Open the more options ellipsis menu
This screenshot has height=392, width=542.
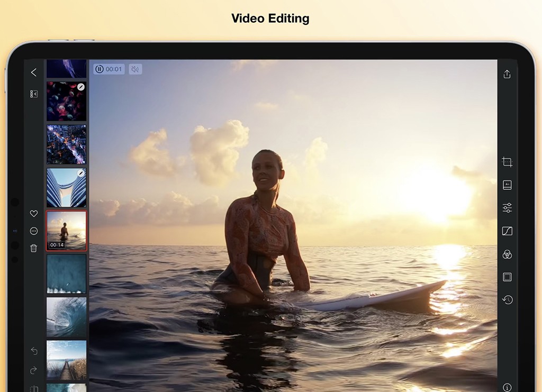tap(33, 231)
